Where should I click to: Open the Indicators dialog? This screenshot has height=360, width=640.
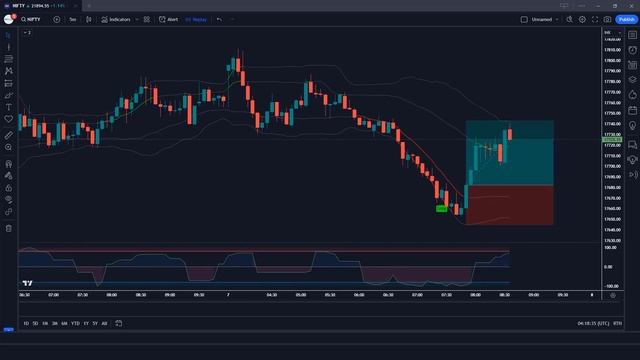click(x=116, y=19)
